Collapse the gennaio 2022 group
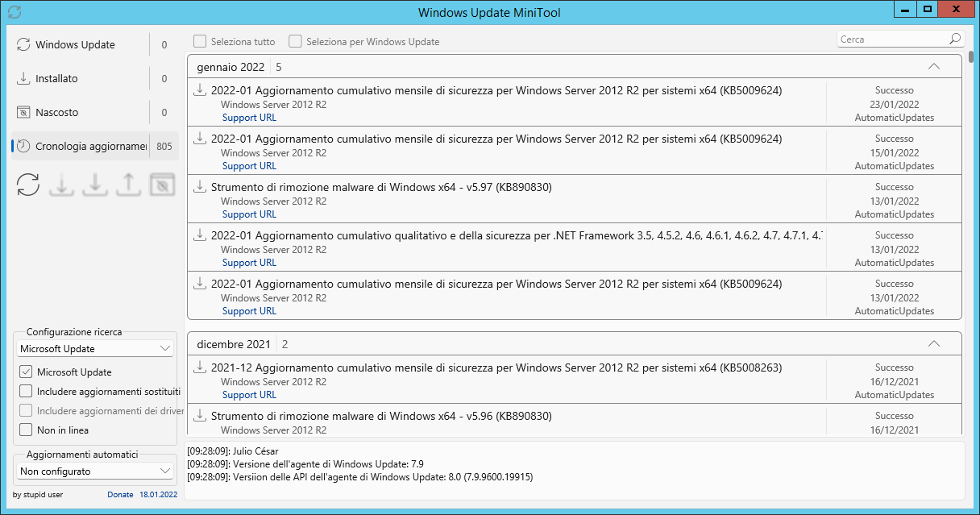 pyautogui.click(x=934, y=67)
